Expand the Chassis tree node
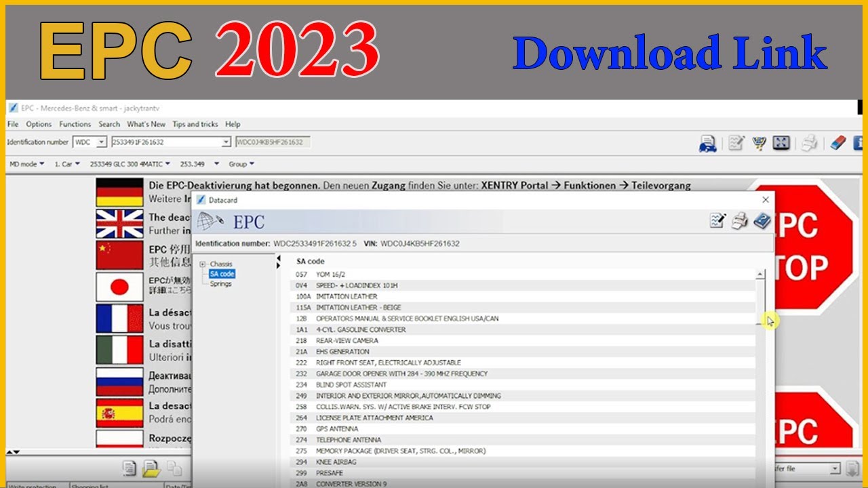 [203, 264]
